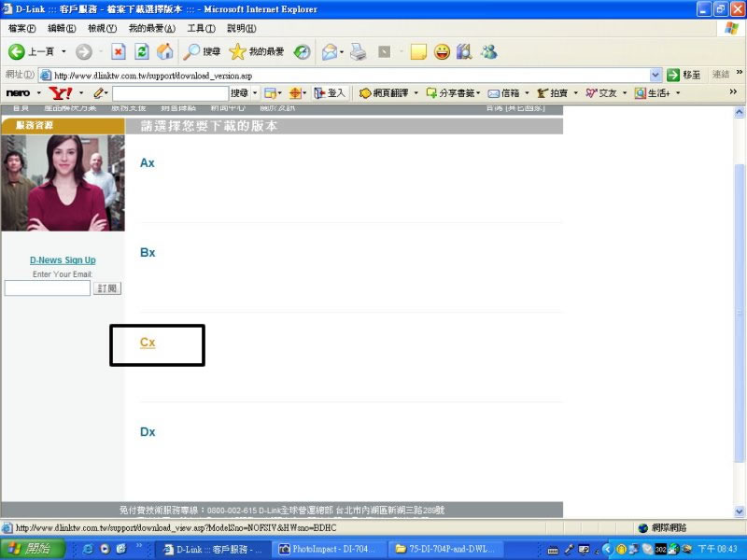Click the Back arrow button

16,51
